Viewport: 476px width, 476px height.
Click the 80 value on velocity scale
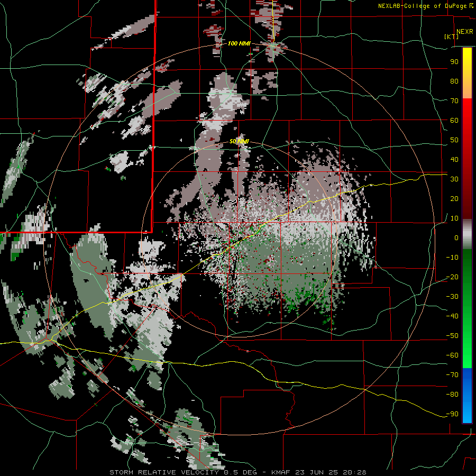[454, 81]
